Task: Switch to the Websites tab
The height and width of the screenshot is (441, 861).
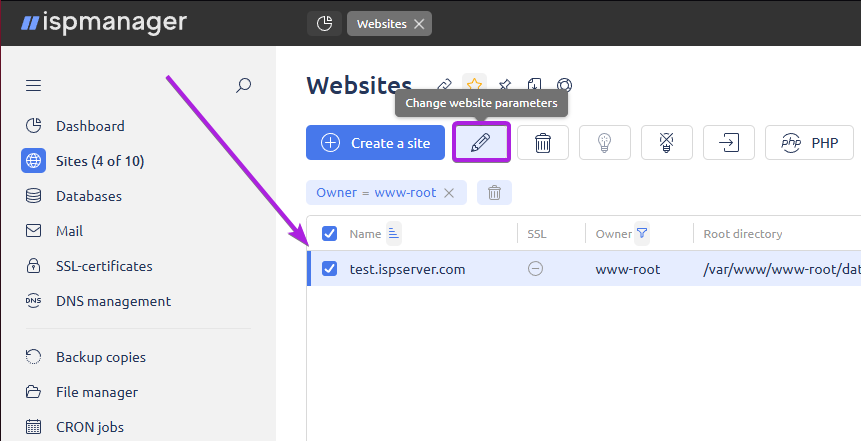Action: [x=382, y=24]
